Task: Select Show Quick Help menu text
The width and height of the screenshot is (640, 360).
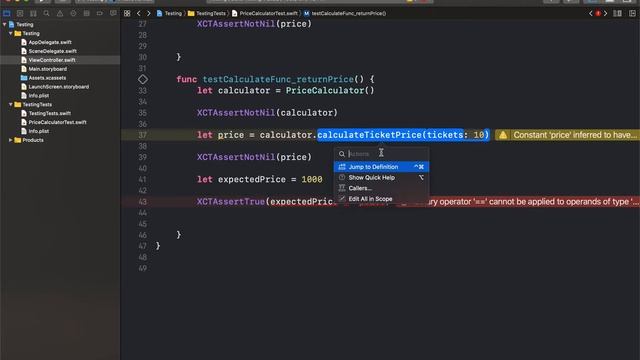Action: coord(371,178)
